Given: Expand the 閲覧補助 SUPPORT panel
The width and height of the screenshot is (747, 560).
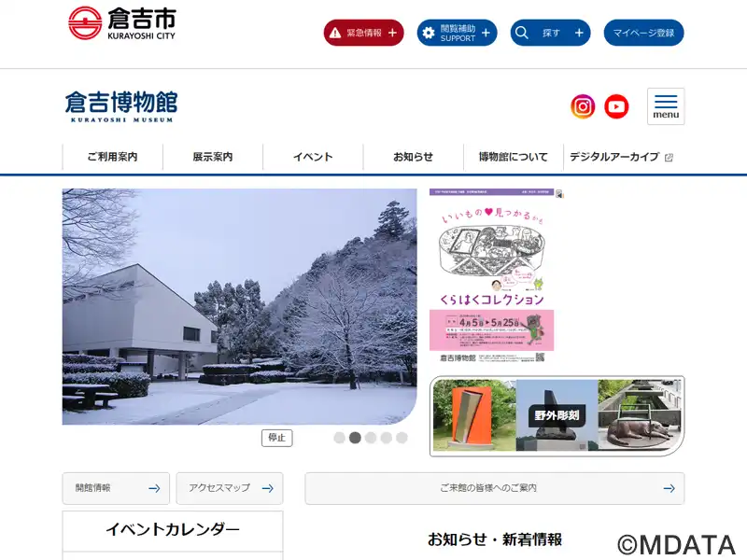Looking at the screenshot, I should (457, 33).
